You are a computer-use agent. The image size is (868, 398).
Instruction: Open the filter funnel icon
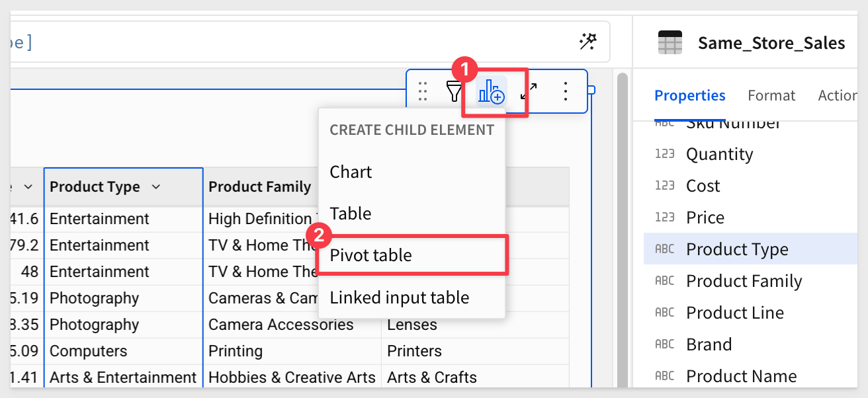click(454, 91)
